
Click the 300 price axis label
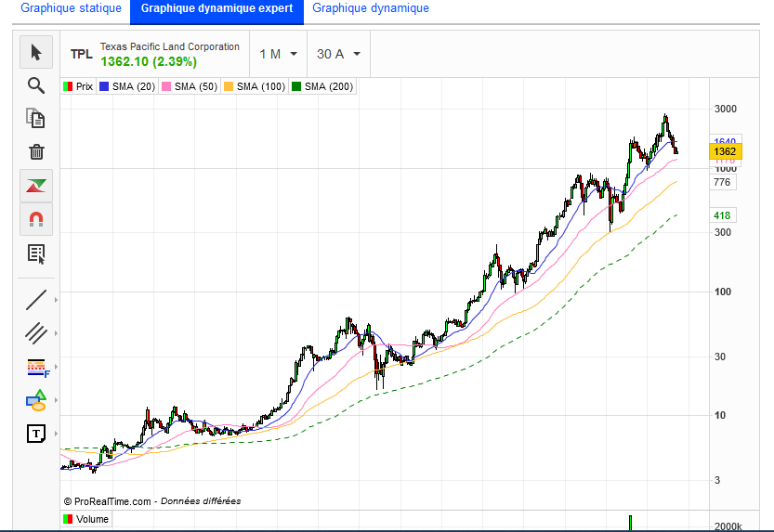[x=723, y=232]
